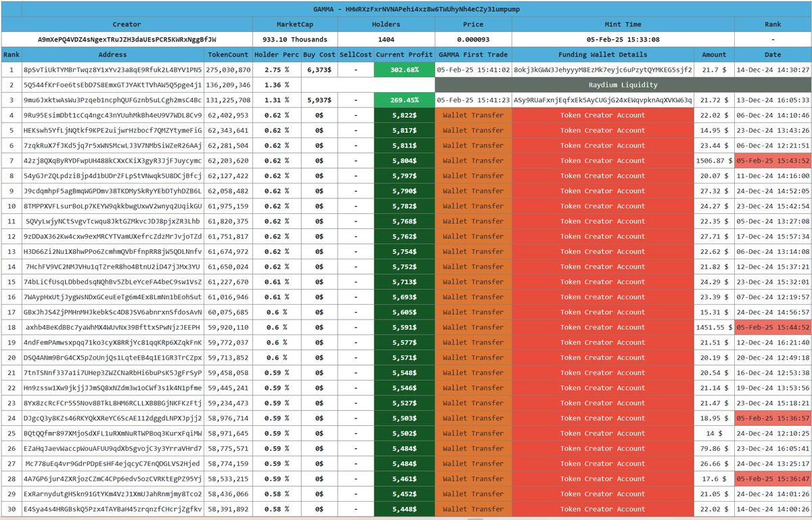The width and height of the screenshot is (812, 520).
Task: Select the address starting with 9mu6Jxkt
Action: click(x=112, y=100)
